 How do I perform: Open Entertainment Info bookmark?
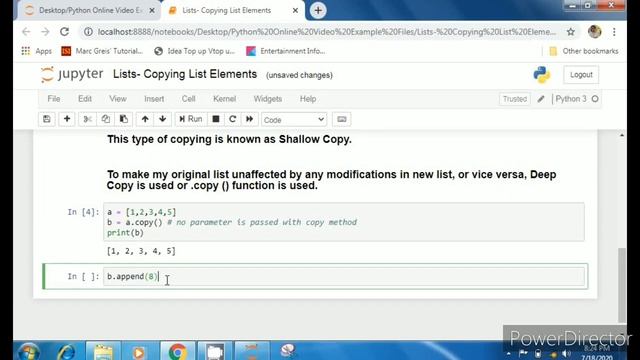tap(286, 51)
